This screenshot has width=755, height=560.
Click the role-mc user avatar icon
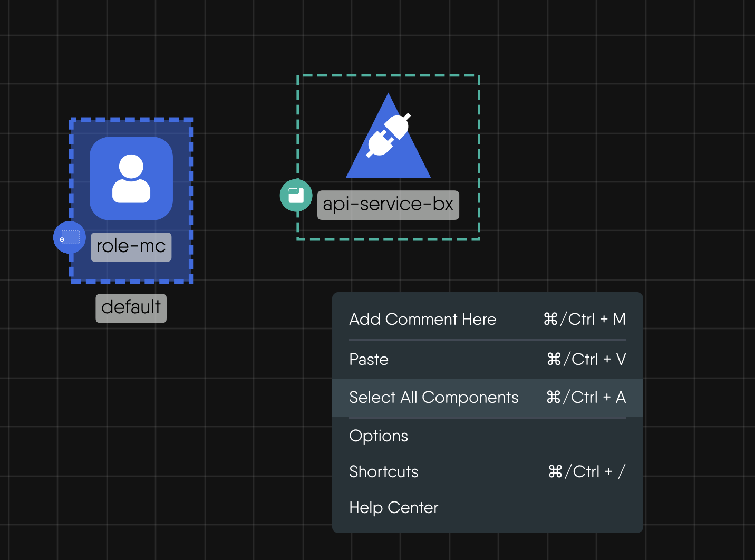coord(131,178)
